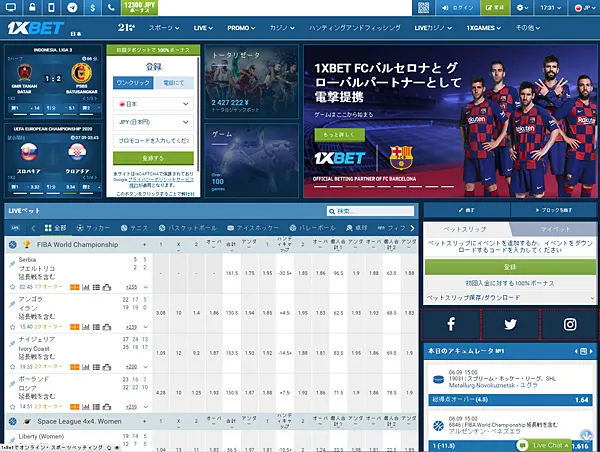Click the telephone callback icon
This screenshot has height=452, width=600.
pos(111,7)
